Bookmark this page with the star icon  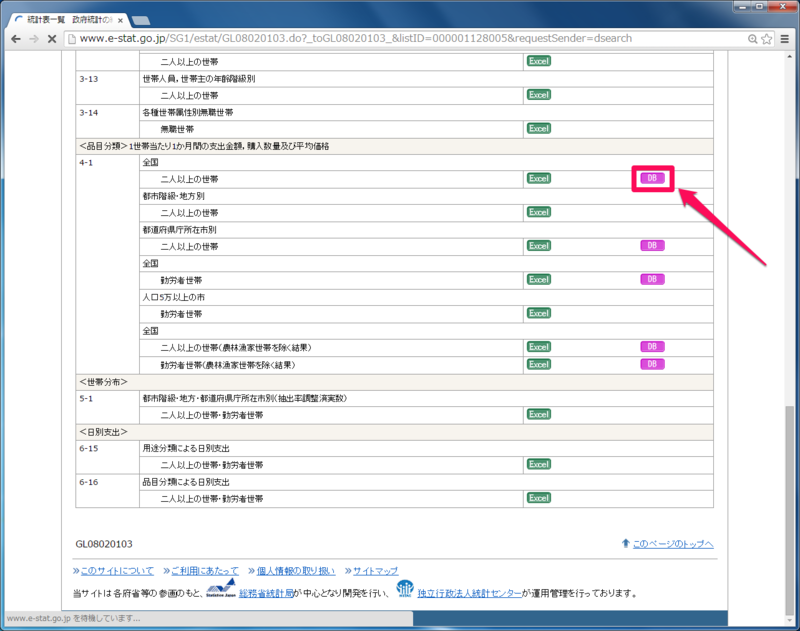pyautogui.click(x=766, y=39)
